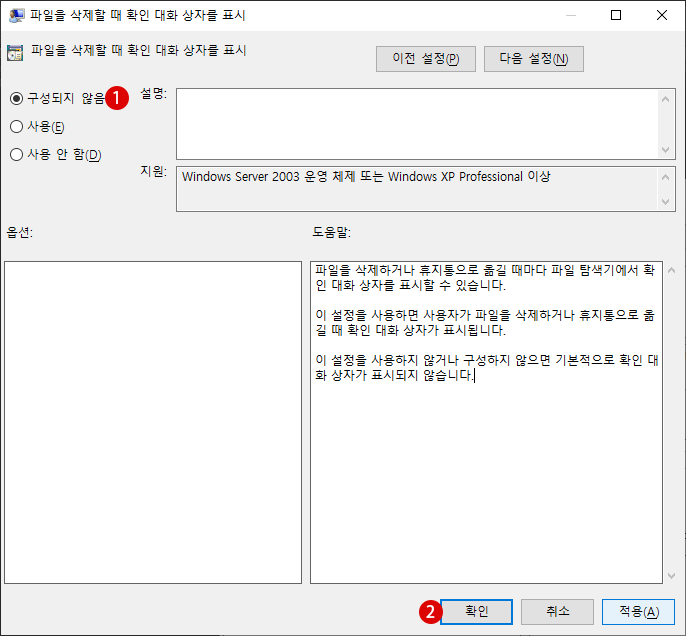
Task: Click the up arrow of 설명 scrollbar
Action: 665,99
